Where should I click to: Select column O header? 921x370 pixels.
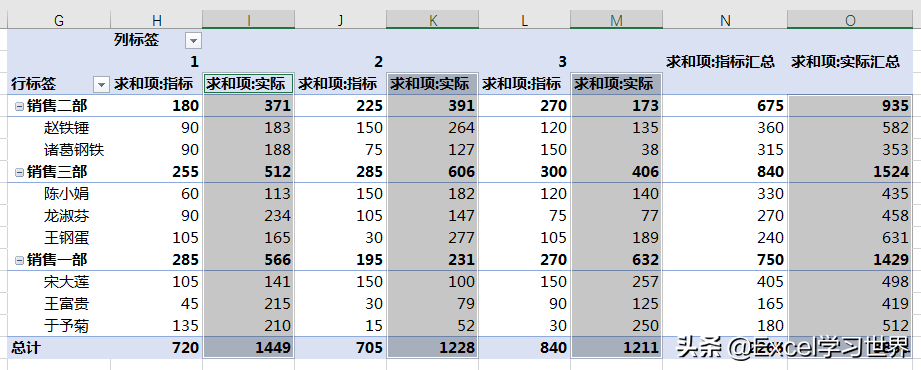[850, 21]
